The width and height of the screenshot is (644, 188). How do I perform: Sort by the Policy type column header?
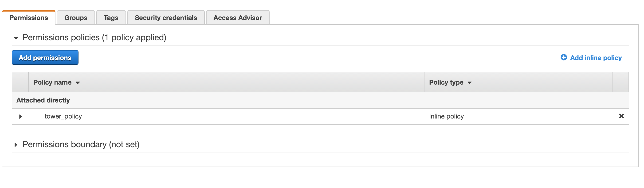coord(446,82)
